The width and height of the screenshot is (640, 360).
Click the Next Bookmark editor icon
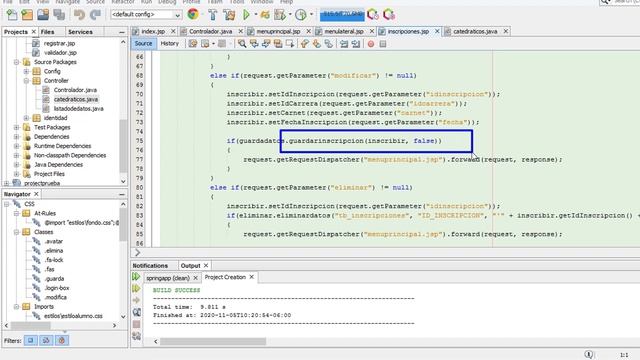[x=316, y=44]
